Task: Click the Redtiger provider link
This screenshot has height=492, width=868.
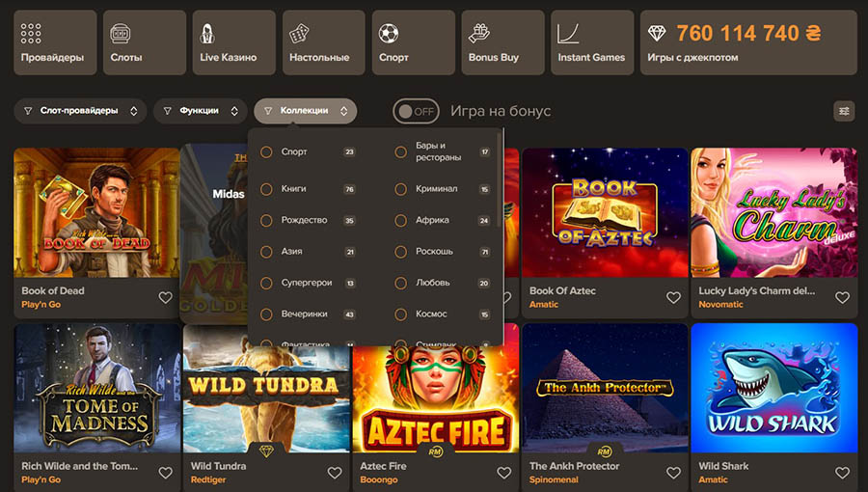Action: pos(208,479)
